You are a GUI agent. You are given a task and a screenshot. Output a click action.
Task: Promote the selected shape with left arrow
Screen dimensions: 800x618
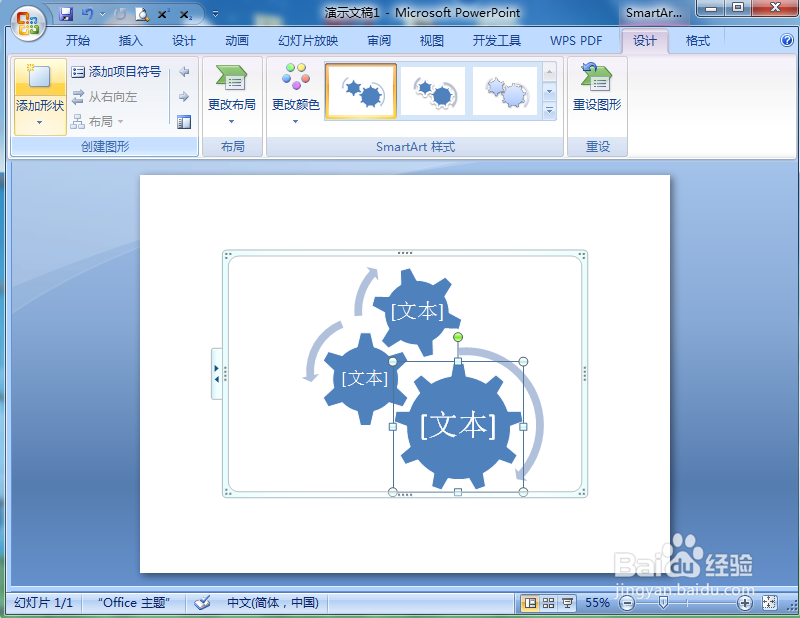(184, 72)
